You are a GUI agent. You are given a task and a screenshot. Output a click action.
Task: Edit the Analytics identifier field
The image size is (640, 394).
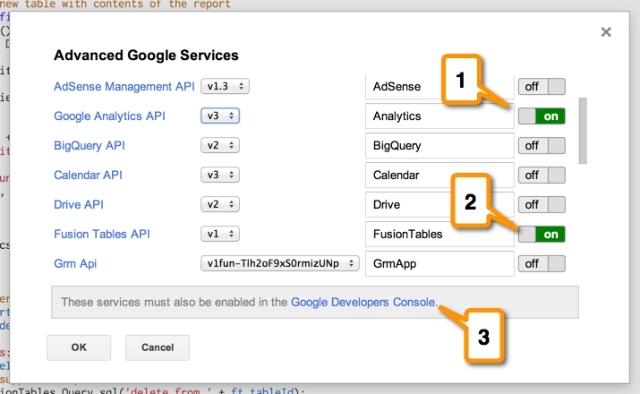pyautogui.click(x=440, y=116)
